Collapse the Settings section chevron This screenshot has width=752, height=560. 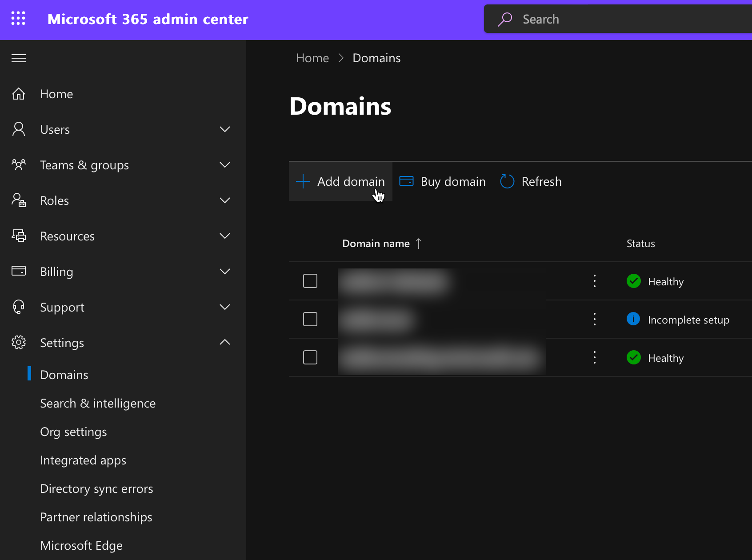225,342
